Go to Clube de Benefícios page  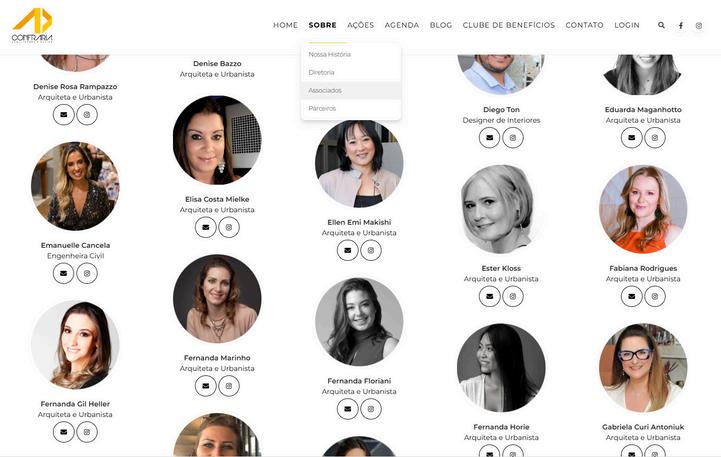[x=509, y=25]
